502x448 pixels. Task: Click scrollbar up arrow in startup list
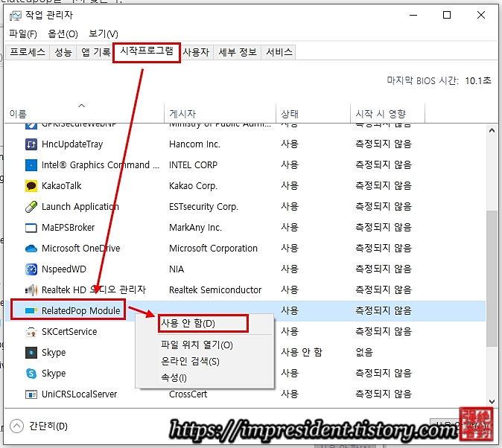[x=492, y=130]
